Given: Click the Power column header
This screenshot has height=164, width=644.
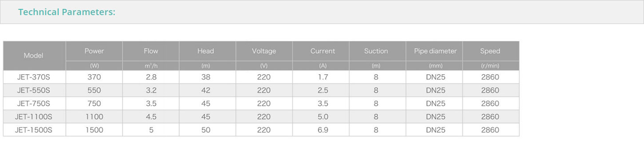Looking at the screenshot, I should click(x=94, y=51).
